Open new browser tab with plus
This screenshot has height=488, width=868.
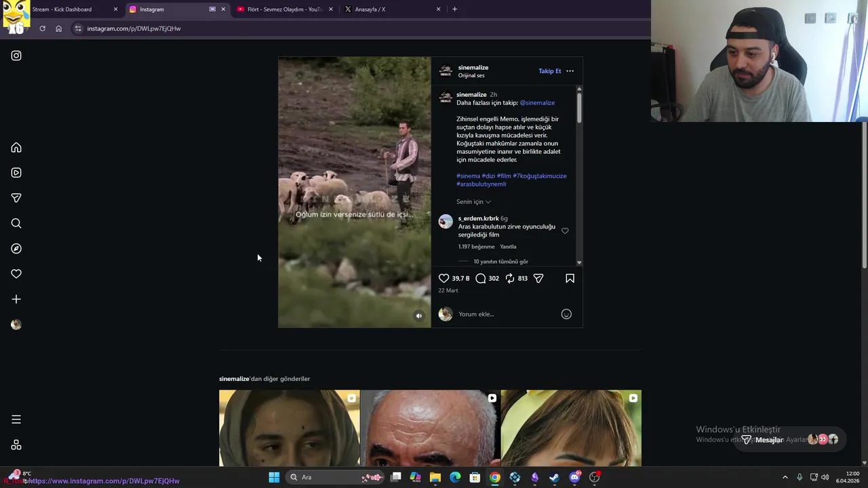click(x=454, y=9)
